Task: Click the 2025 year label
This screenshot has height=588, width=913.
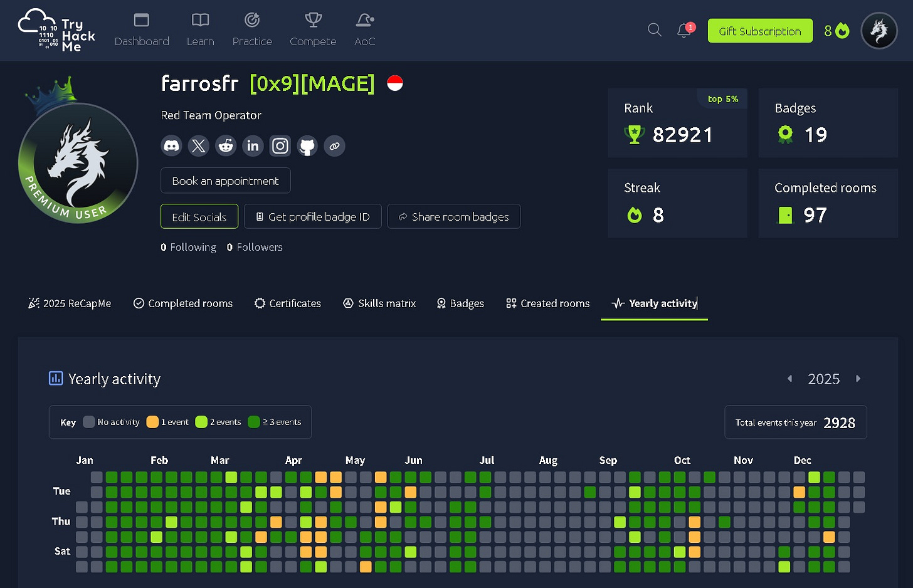Action: tap(823, 379)
